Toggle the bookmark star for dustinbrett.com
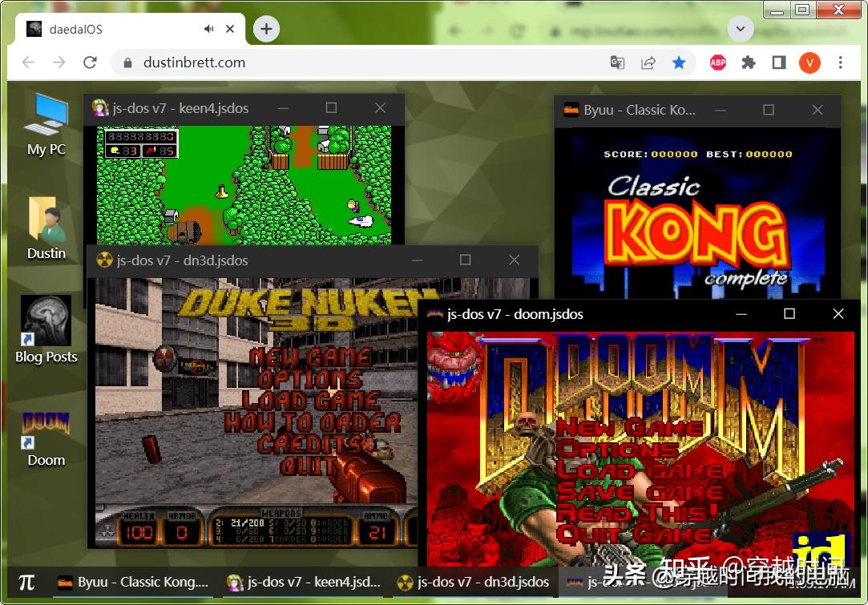This screenshot has width=868, height=605. pos(680,63)
